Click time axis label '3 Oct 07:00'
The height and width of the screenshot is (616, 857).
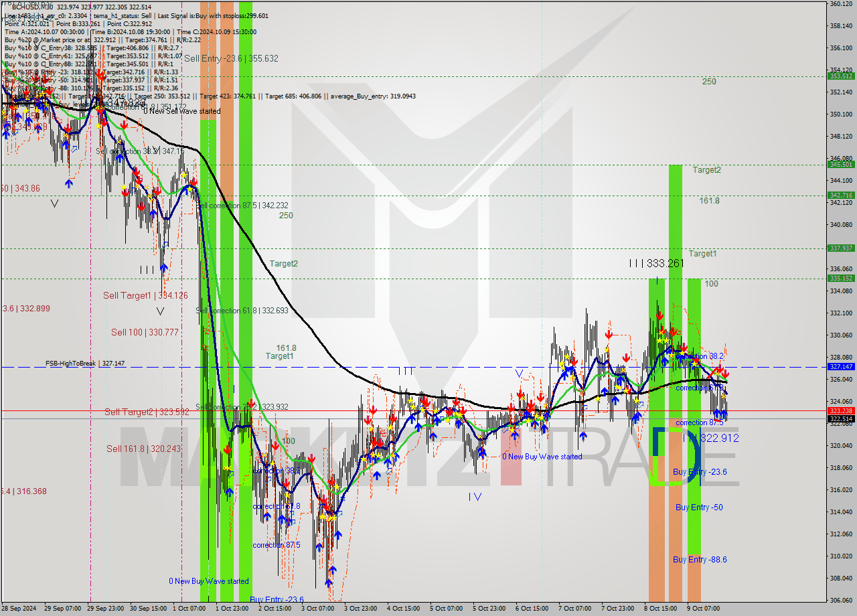[319, 609]
